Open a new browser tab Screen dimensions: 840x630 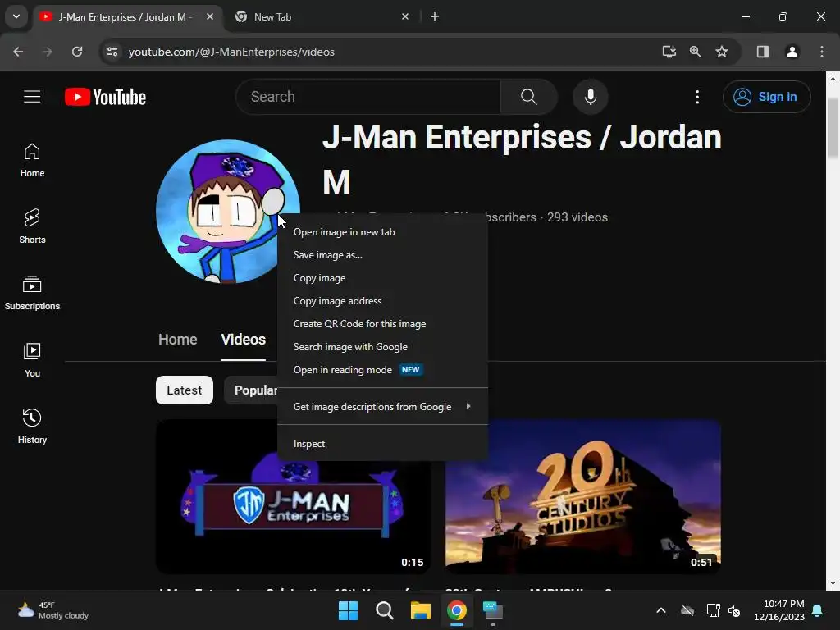435,16
